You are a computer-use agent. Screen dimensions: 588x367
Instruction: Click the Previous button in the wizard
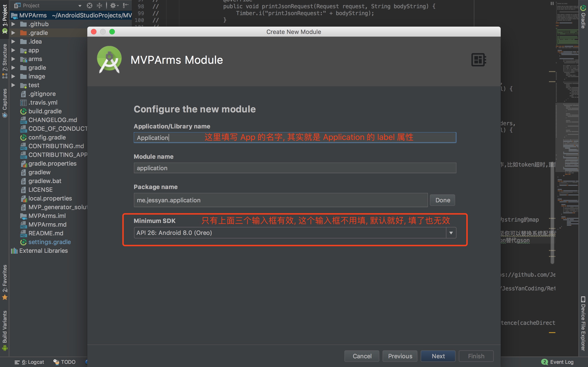400,356
